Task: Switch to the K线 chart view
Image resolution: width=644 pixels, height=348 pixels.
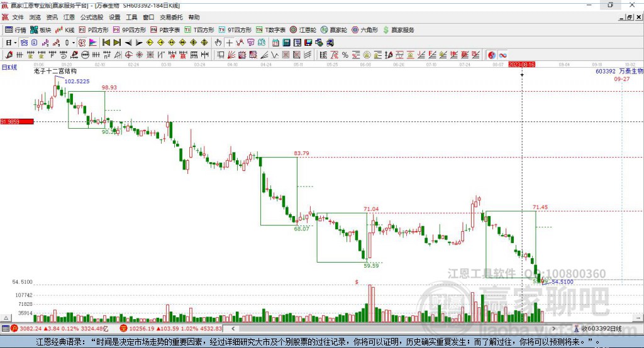Action: (65, 30)
